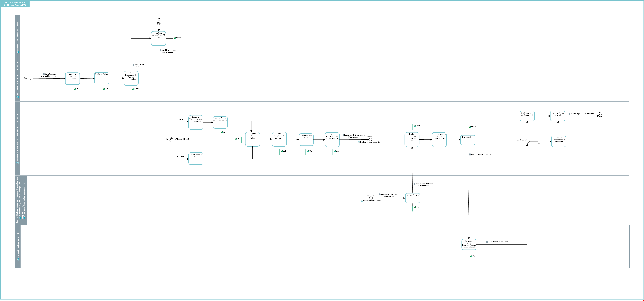Click document icon of 'Pedido Ingresado y Facturado'

point(569,114)
